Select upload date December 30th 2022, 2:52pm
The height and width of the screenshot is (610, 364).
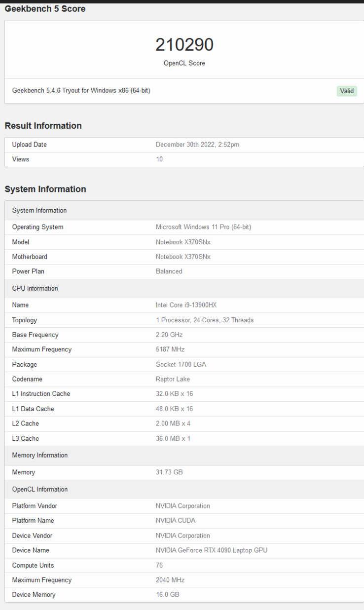(197, 145)
